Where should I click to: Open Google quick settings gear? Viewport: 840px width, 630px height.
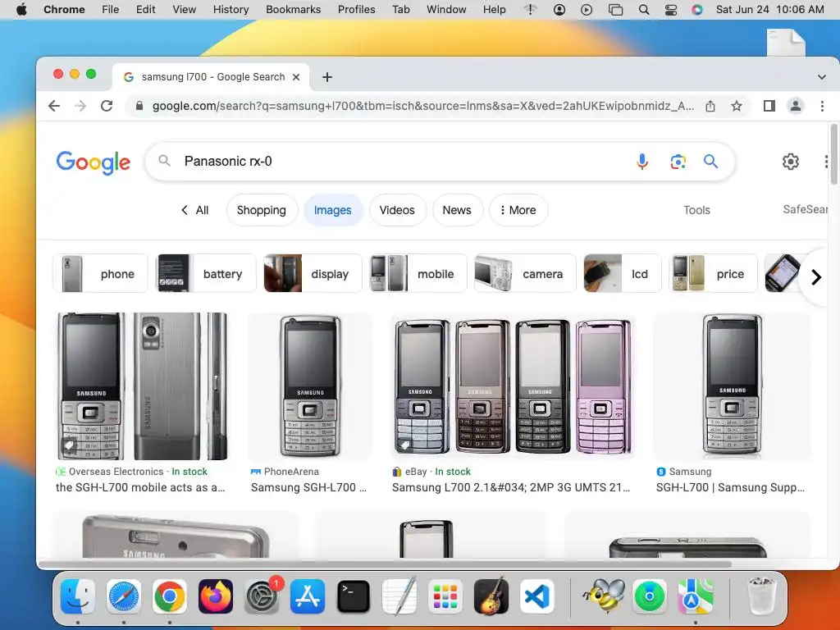click(790, 162)
